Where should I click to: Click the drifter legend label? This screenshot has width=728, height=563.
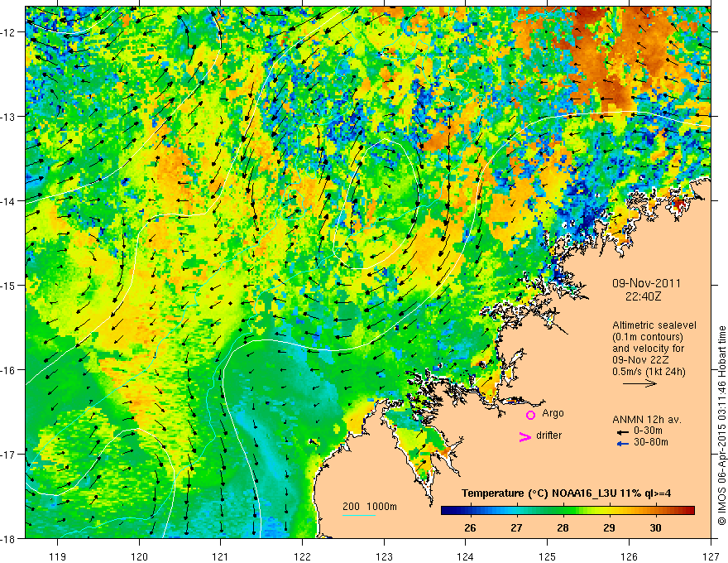point(548,435)
